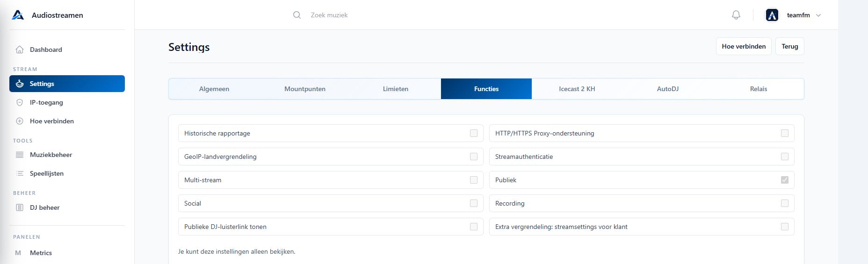Click the Streamauthenticatie label
The image size is (868, 264).
click(x=524, y=157)
